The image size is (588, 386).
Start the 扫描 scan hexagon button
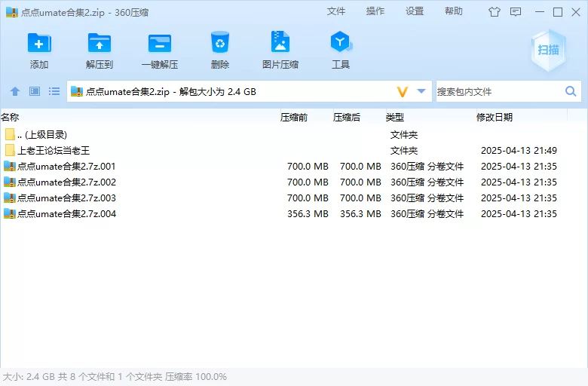(x=548, y=51)
